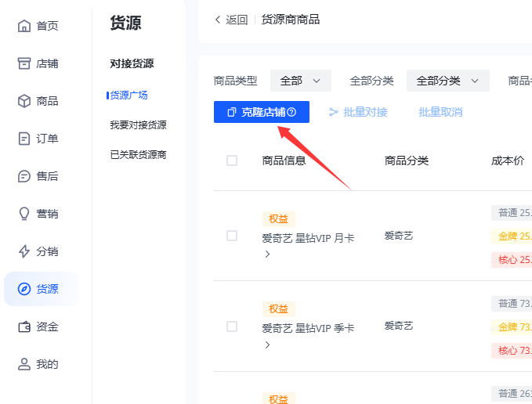Click the 商品 cube icon
The height and width of the screenshot is (404, 532).
pyautogui.click(x=24, y=101)
